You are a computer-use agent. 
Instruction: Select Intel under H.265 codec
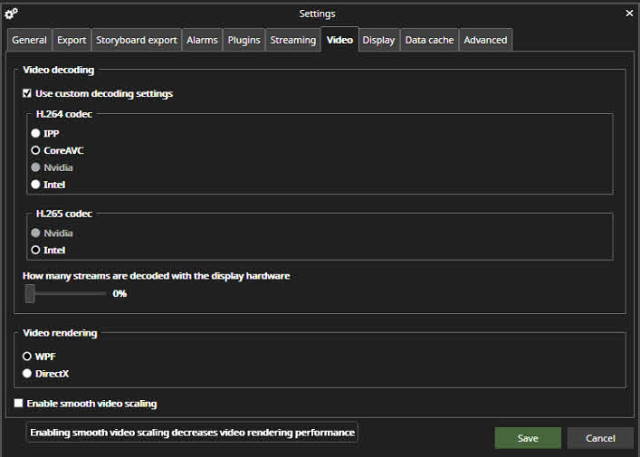pos(36,250)
